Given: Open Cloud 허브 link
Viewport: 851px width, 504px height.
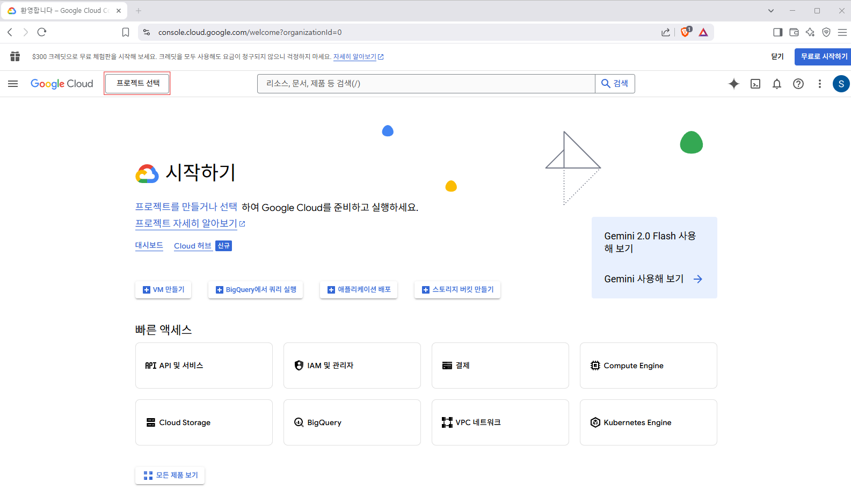Looking at the screenshot, I should point(193,246).
